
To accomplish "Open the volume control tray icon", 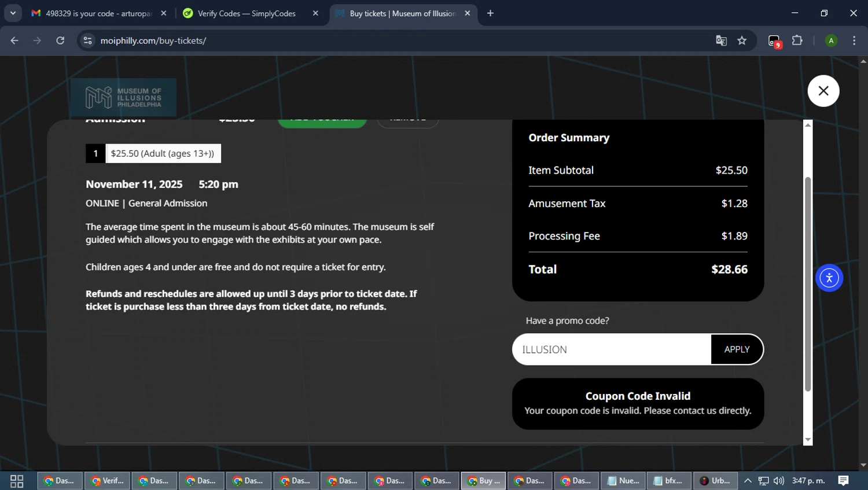I will point(779,481).
